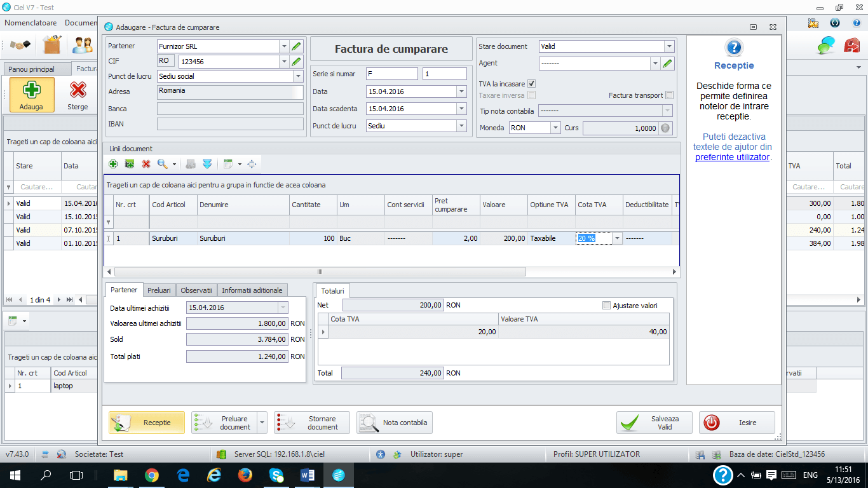Open Word from the Windows taskbar

pyautogui.click(x=307, y=475)
